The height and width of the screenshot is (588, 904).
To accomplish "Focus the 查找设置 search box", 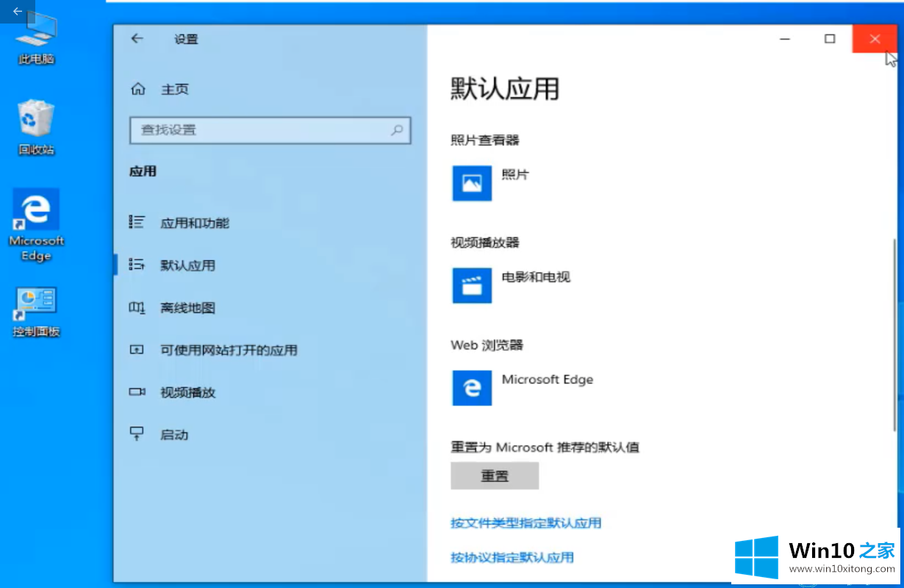I will pyautogui.click(x=270, y=130).
